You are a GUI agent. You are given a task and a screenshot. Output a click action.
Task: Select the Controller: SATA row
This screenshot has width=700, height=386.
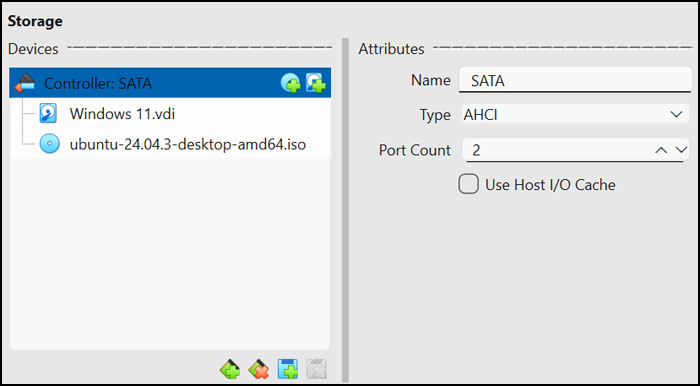170,83
